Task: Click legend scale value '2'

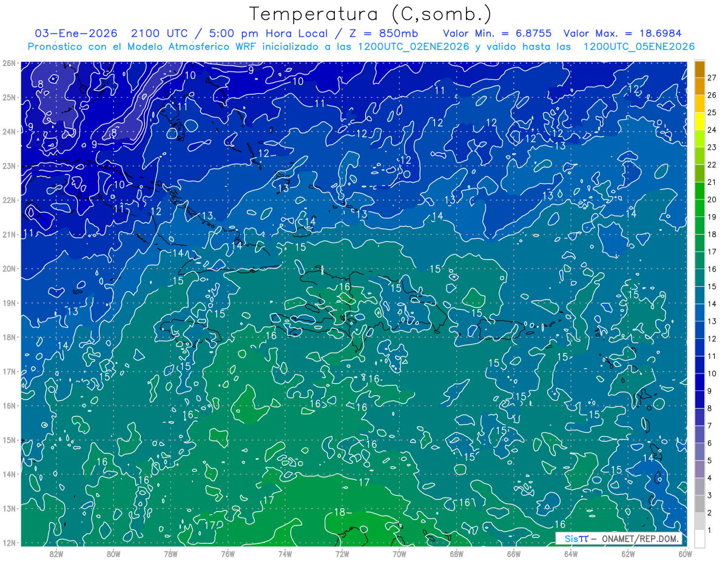Action: pyautogui.click(x=709, y=513)
